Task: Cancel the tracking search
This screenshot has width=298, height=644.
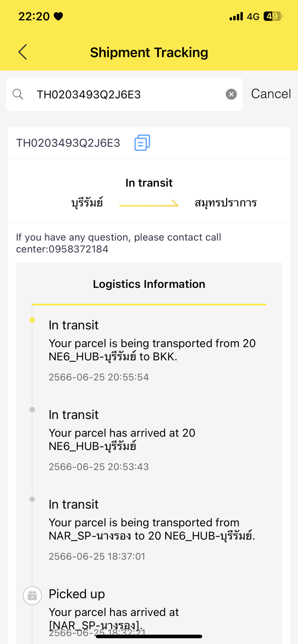Action: tap(271, 94)
